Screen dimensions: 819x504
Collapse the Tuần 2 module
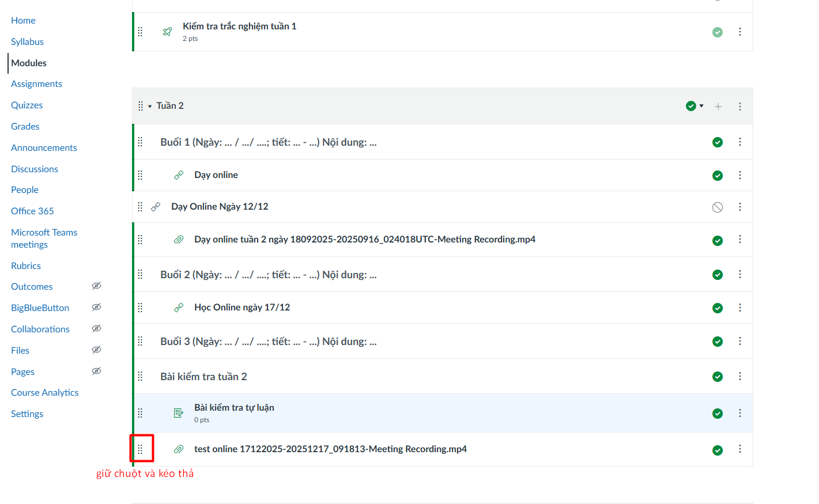tap(150, 107)
